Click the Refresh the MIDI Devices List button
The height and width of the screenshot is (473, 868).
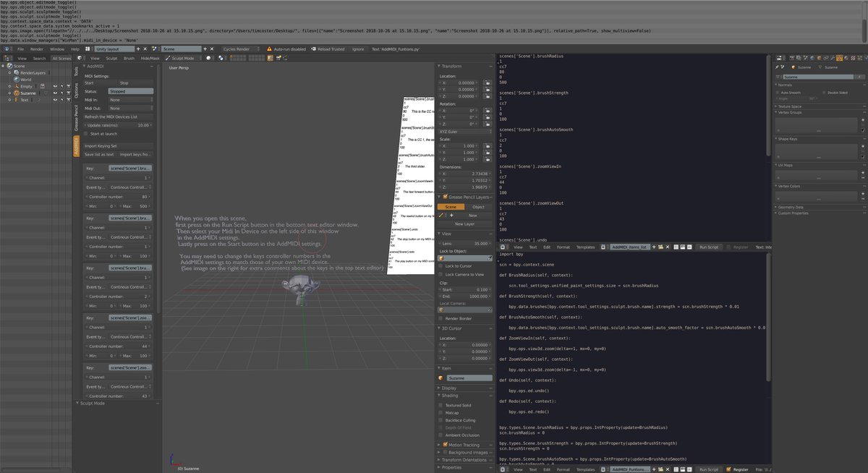[x=111, y=116]
